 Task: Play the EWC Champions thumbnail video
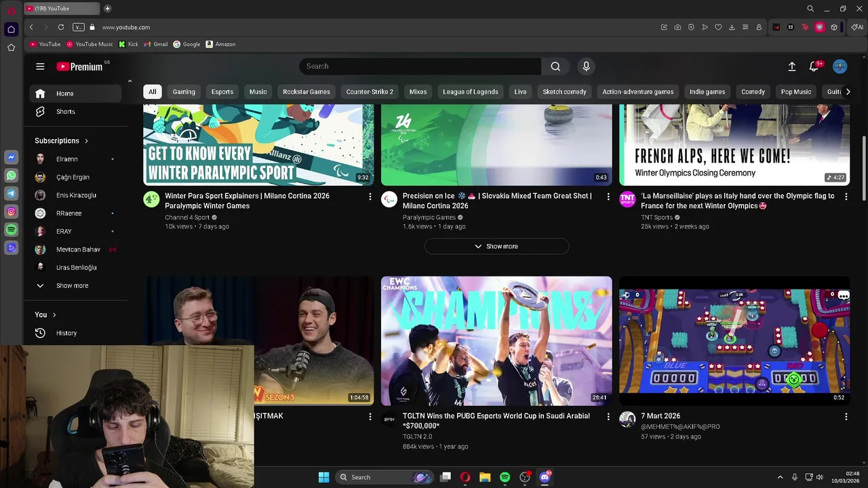click(x=496, y=341)
